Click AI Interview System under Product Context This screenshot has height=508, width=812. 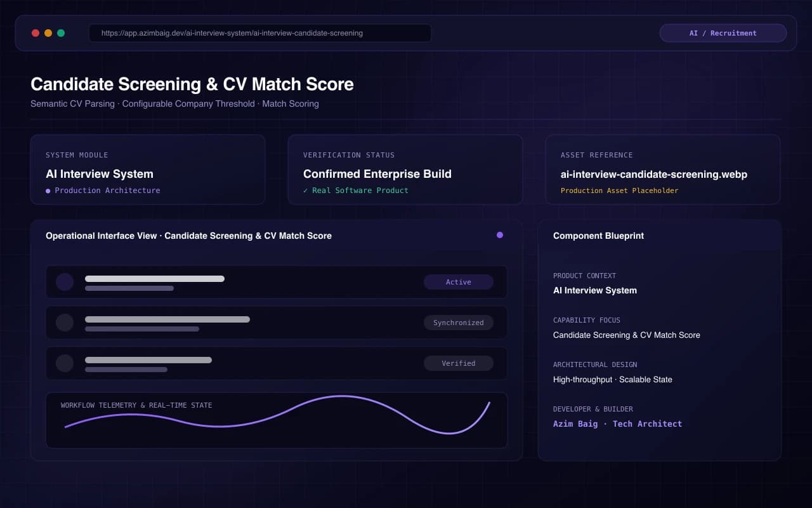coord(595,290)
